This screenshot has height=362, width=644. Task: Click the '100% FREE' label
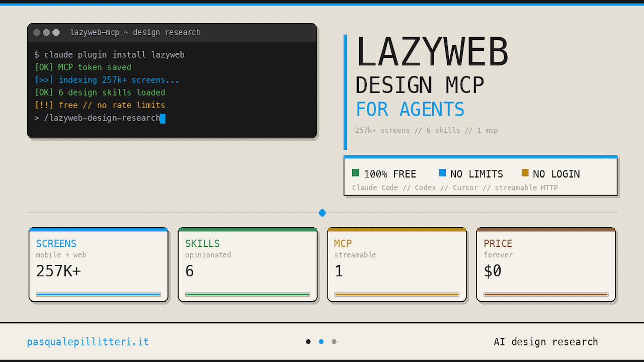(x=390, y=174)
